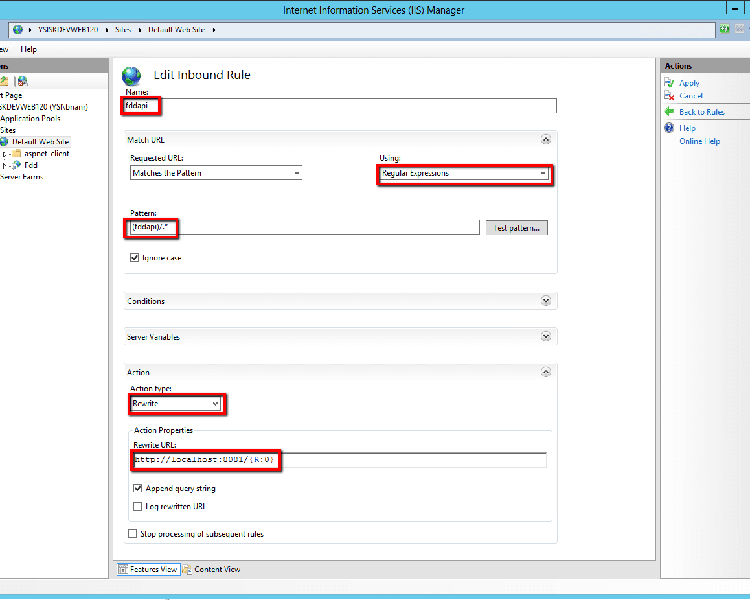Expand the Conditions section
Viewport: 750px width, 600px height.
point(545,301)
